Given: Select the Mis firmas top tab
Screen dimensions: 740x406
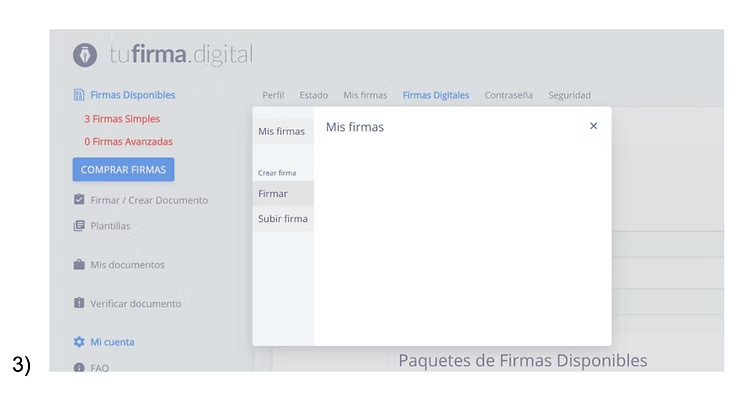Looking at the screenshot, I should click(x=365, y=95).
